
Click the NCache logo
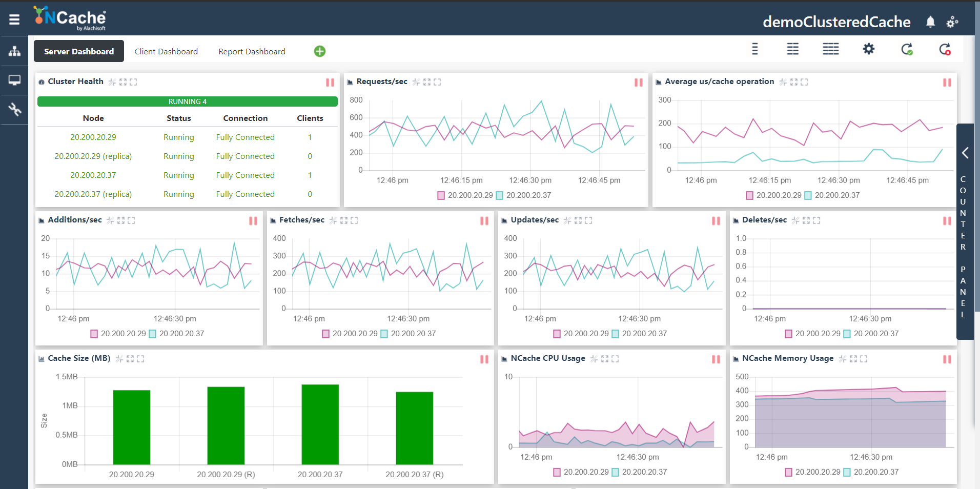click(70, 18)
